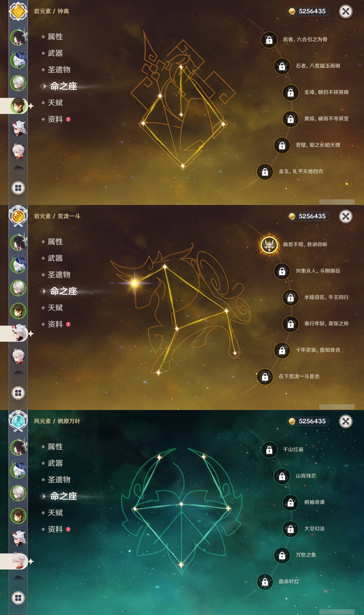Viewport: 364px width, 615px height.
Task: Choose Itto's avatar in bottom panel sidebar
Action: (18, 538)
